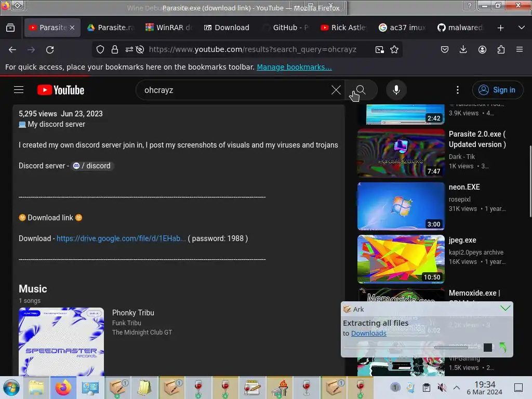Image resolution: width=532 pixels, height=399 pixels.
Task: Submit search with magnifier button
Action: 361,90
